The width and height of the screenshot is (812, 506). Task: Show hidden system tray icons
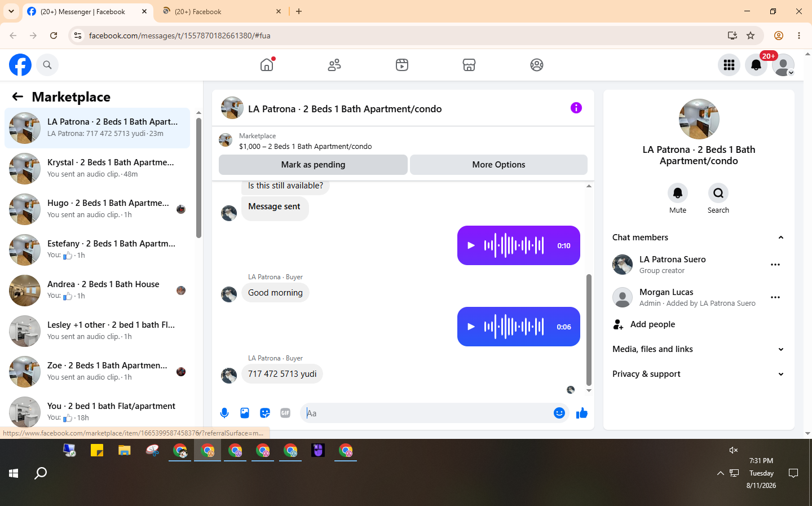[720, 473]
